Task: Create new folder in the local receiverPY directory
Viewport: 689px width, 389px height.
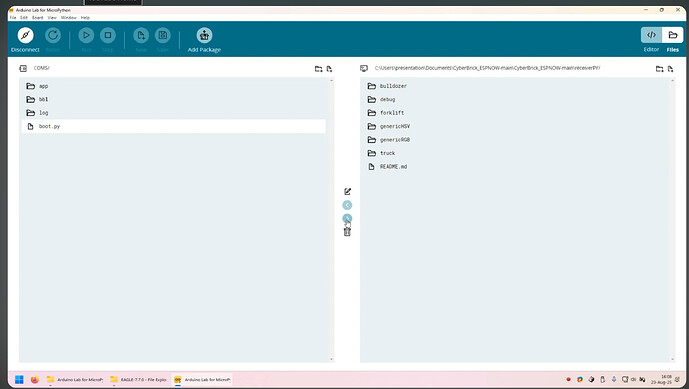Action: 660,69
